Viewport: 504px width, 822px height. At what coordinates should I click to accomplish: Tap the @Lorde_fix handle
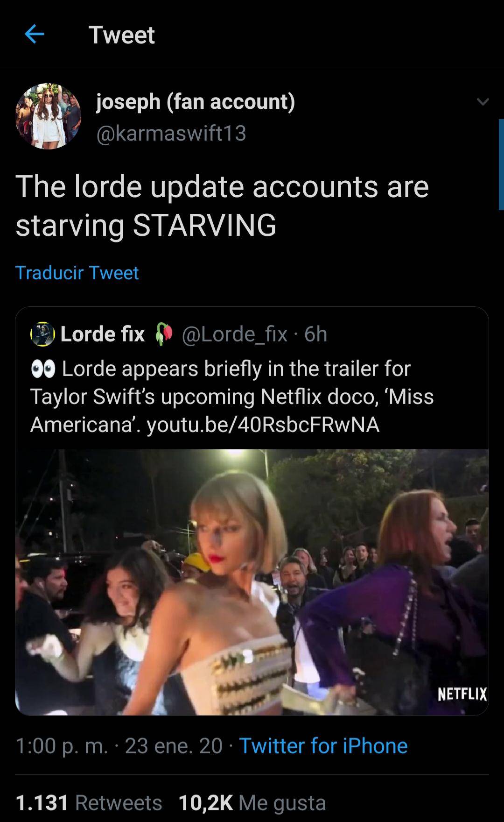point(234,334)
